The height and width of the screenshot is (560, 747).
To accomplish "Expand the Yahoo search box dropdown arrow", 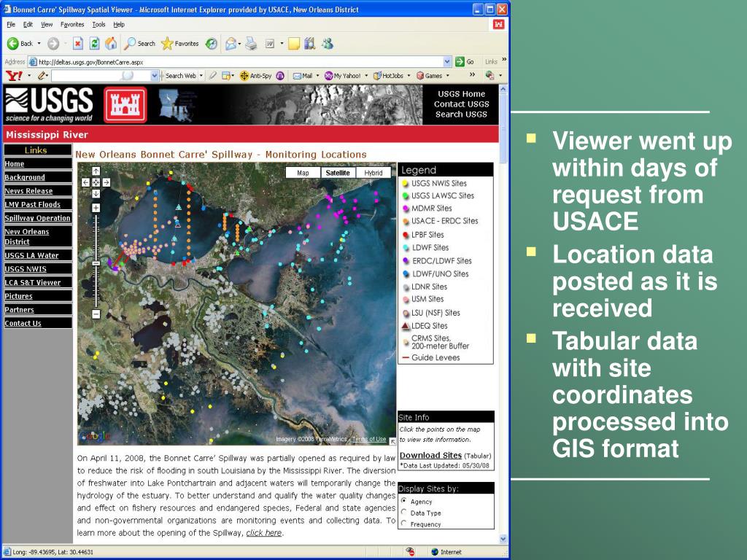I will coord(154,76).
